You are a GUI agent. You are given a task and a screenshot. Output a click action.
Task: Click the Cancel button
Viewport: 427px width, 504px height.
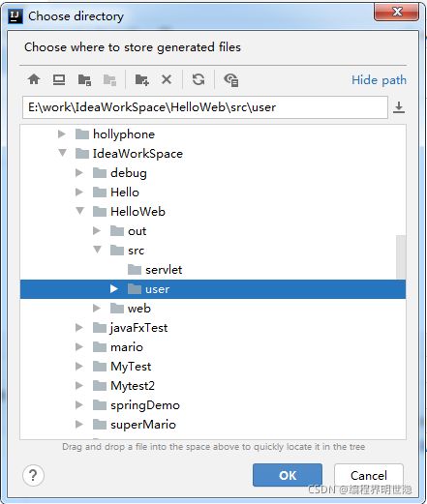click(x=369, y=475)
